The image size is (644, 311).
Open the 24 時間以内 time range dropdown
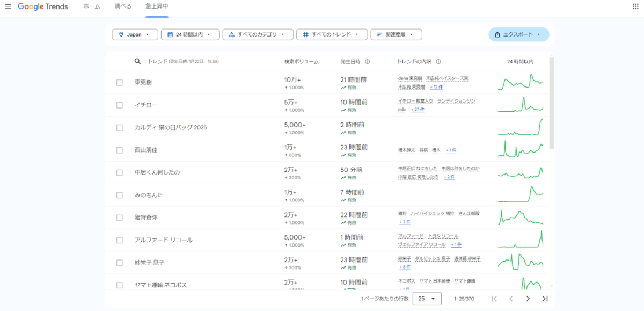[190, 34]
